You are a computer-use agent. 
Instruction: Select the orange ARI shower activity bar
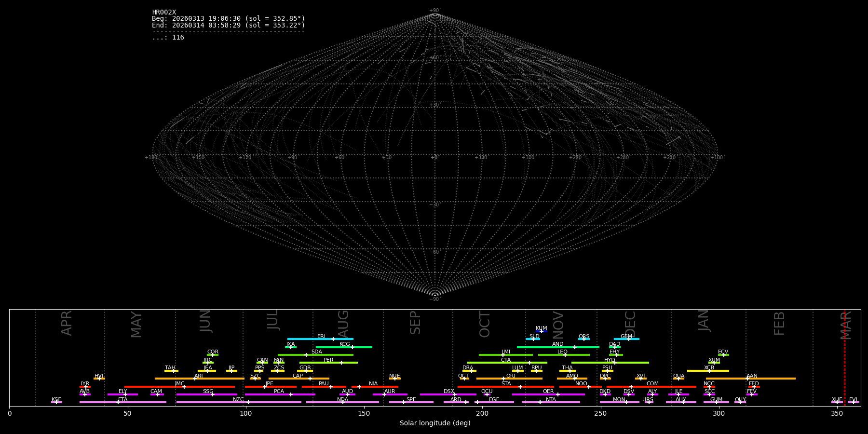click(x=200, y=379)
